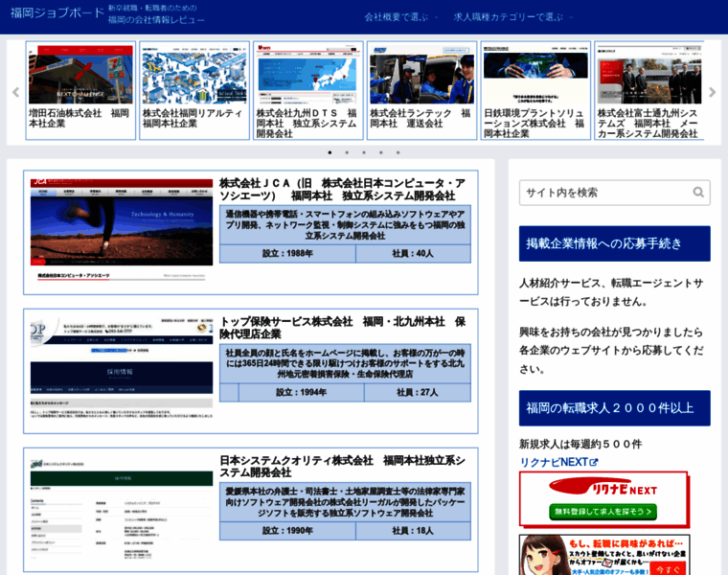Image resolution: width=728 pixels, height=575 pixels.
Task: Click header tagline 福岡の会社情報レビュー
Action: click(156, 20)
